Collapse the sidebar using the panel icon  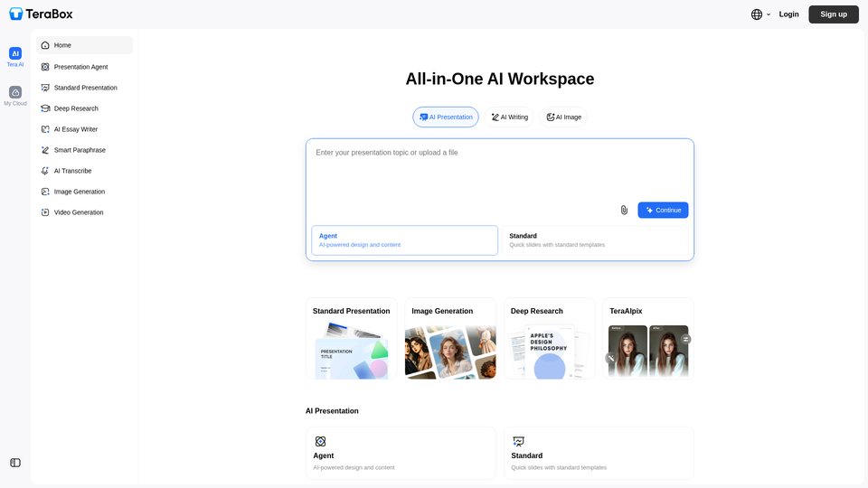15,463
